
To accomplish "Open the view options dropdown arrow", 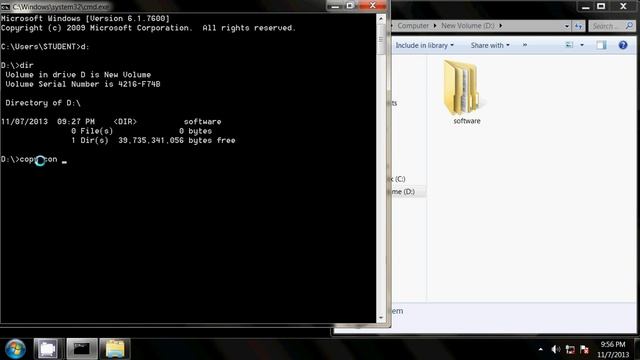I will point(582,45).
